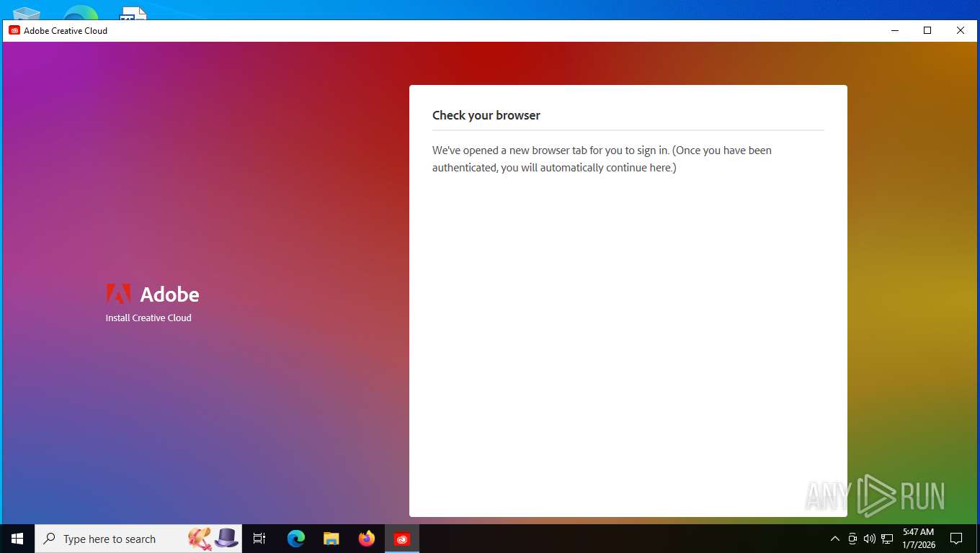The height and width of the screenshot is (553, 980).
Task: Open network settings from the tray icon
Action: (x=887, y=539)
